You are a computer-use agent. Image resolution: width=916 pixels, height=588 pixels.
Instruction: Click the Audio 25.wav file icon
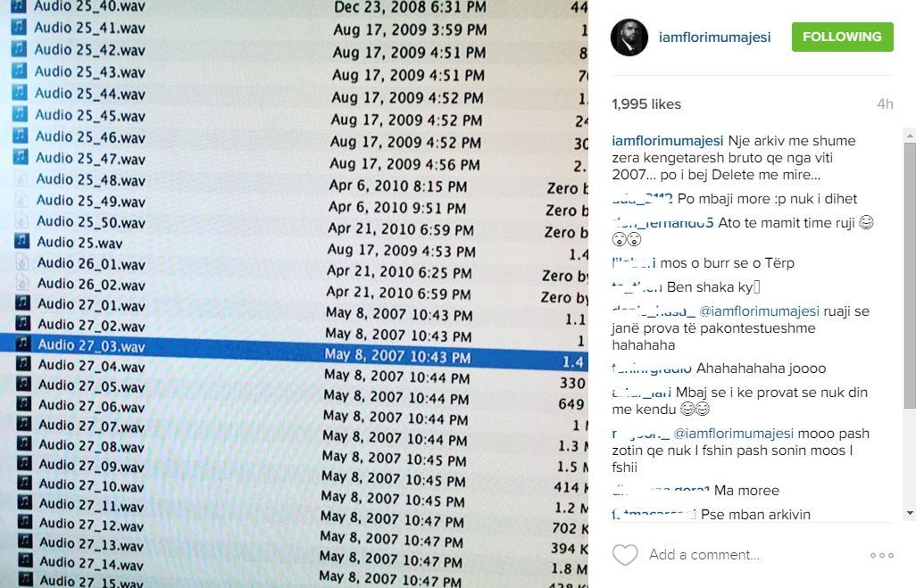pyautogui.click(x=21, y=241)
